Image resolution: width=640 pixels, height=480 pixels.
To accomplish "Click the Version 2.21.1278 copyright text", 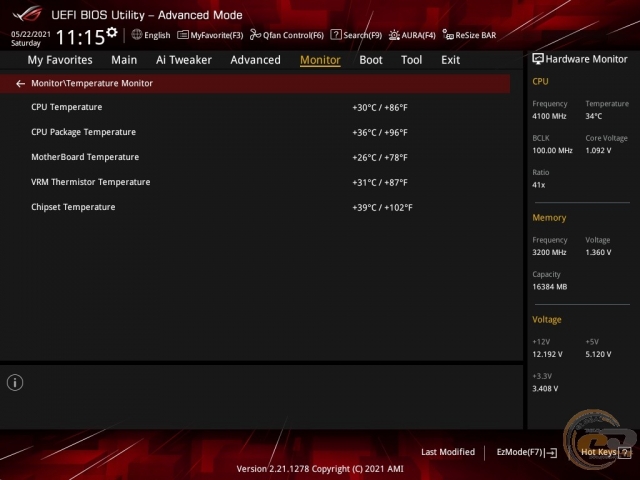I will (320, 469).
